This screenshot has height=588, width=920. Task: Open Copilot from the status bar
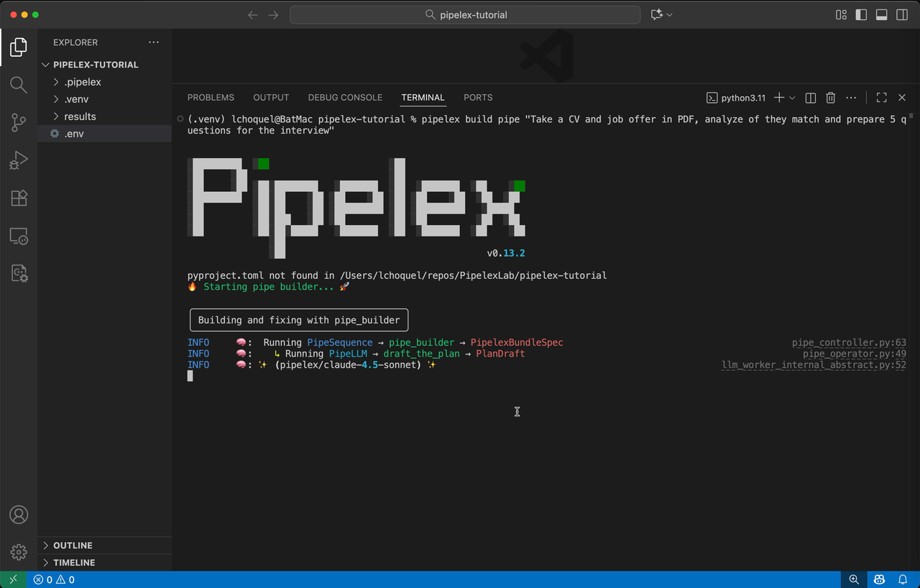pyautogui.click(x=878, y=579)
